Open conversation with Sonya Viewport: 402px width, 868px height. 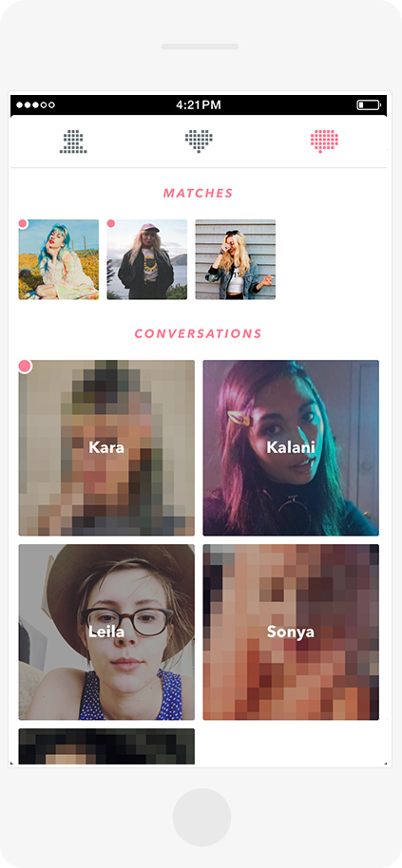(291, 632)
